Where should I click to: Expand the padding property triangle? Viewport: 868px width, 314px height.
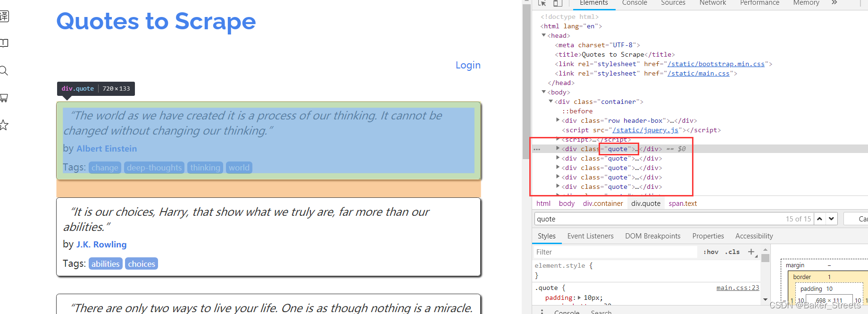pyautogui.click(x=579, y=298)
